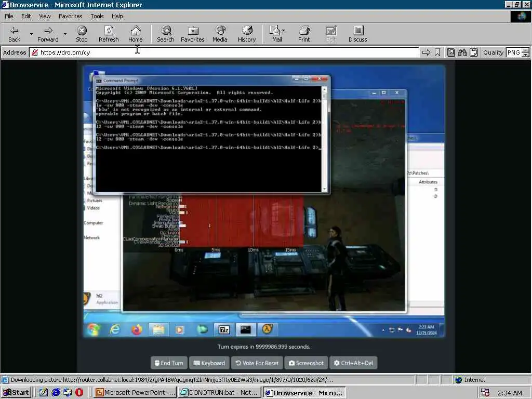Send Ctrl+Alt+Del to the VM
Screen dimensions: 532x399
tap(353, 363)
